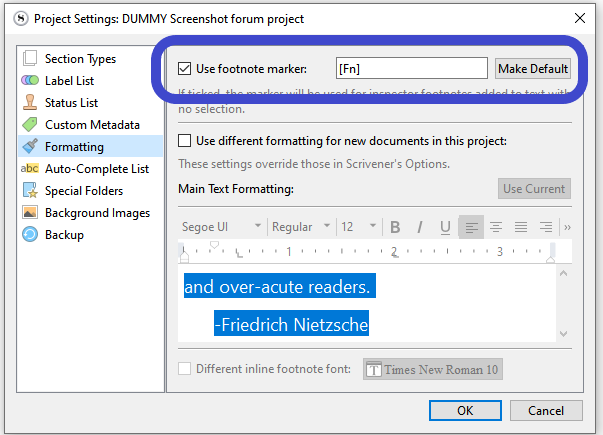This screenshot has height=435, width=603.
Task: Expand the Regular font style dropdown
Action: 299,227
